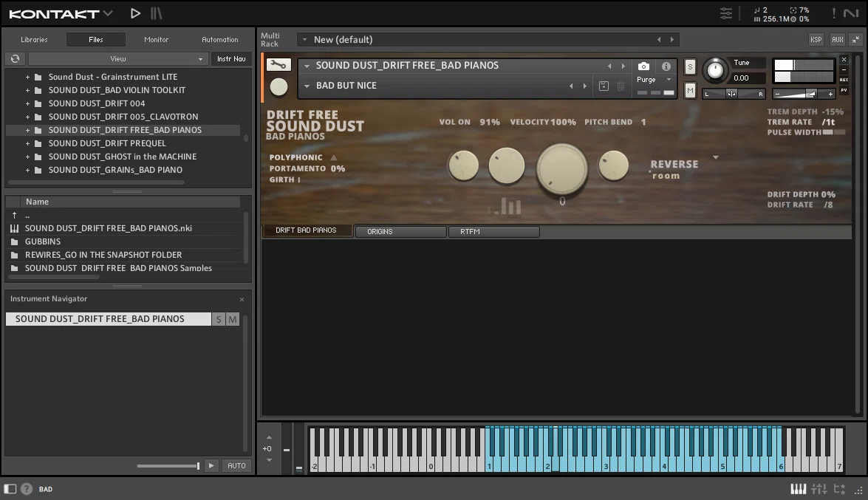Toggle the round cream-colored button under wrench
The image size is (868, 500).
point(278,87)
